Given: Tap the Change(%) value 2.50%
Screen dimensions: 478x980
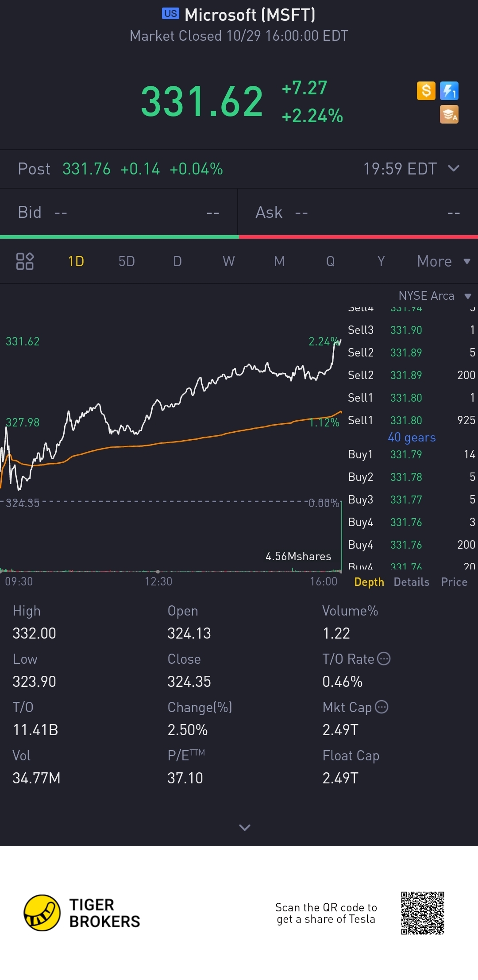Looking at the screenshot, I should (x=187, y=730).
